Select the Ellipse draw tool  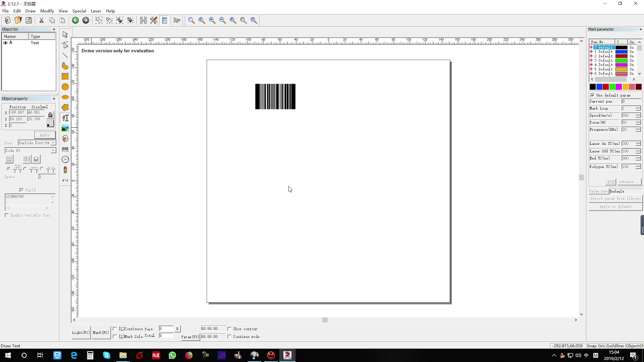65,97
